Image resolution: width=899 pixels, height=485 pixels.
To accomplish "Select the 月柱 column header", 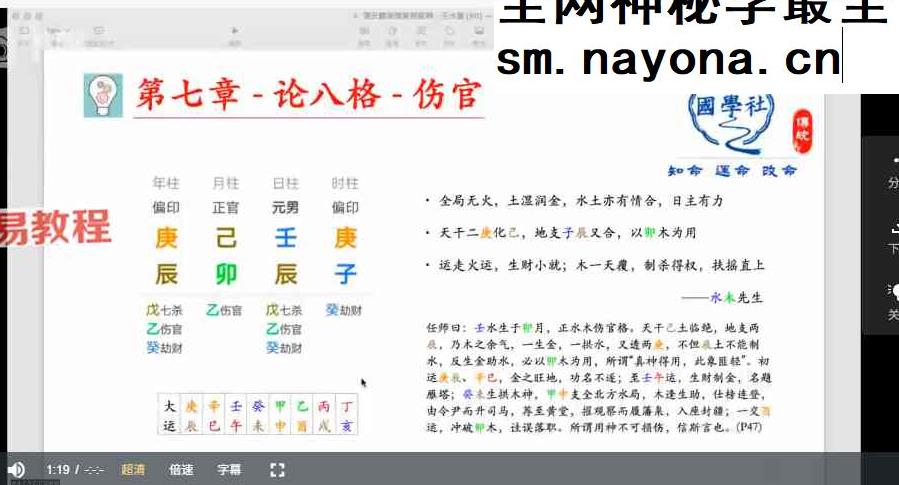I will (x=225, y=183).
